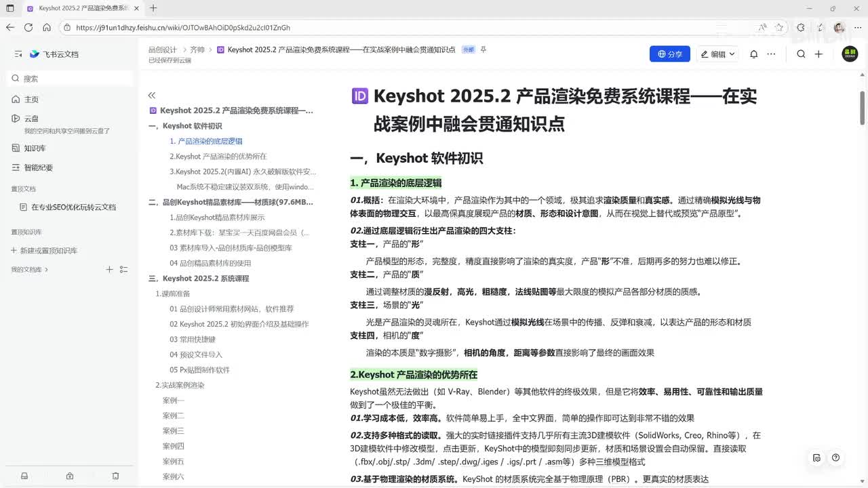Screen dimensions: 868x488
Task: Jump to outline item 03 常用快捷键
Action: coord(193,340)
